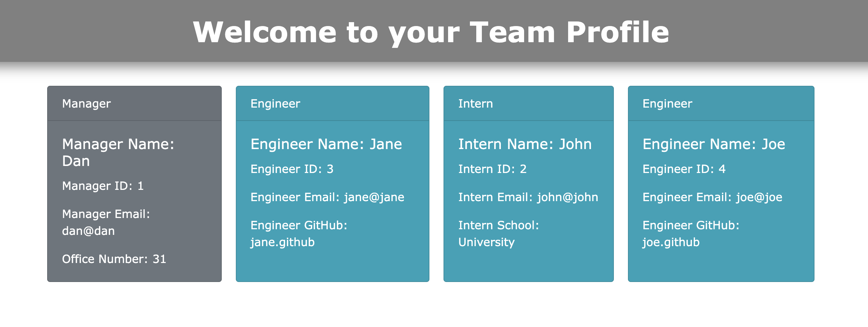Click the Office Number: 31 line
868x327 pixels.
114,259
